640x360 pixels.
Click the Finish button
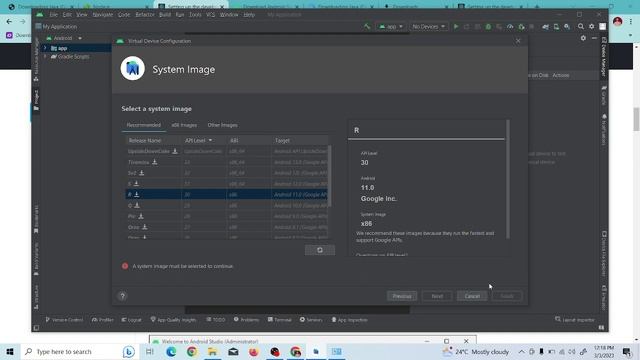[507, 296]
